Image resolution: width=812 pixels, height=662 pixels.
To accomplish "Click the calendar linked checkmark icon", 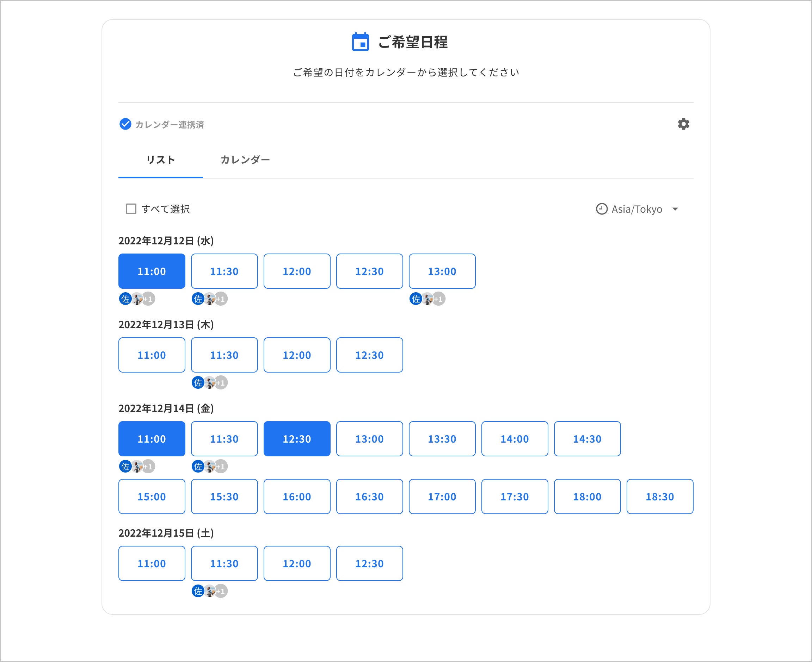I will pos(125,124).
